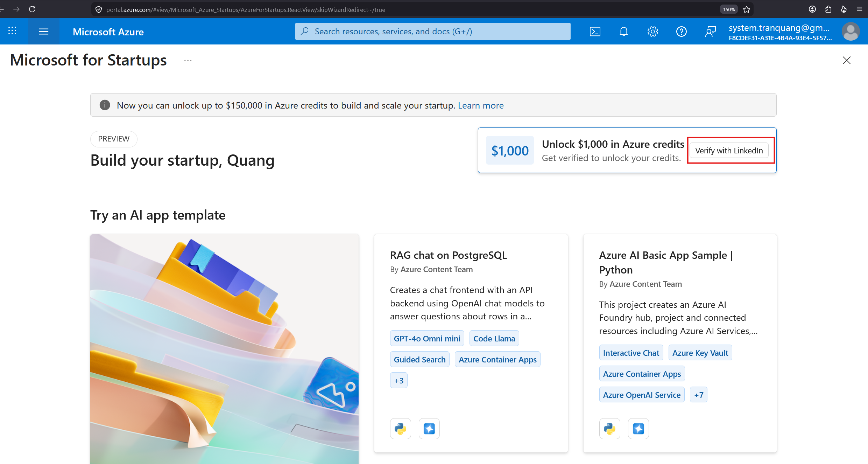Open the notifications bell

pyautogui.click(x=623, y=32)
